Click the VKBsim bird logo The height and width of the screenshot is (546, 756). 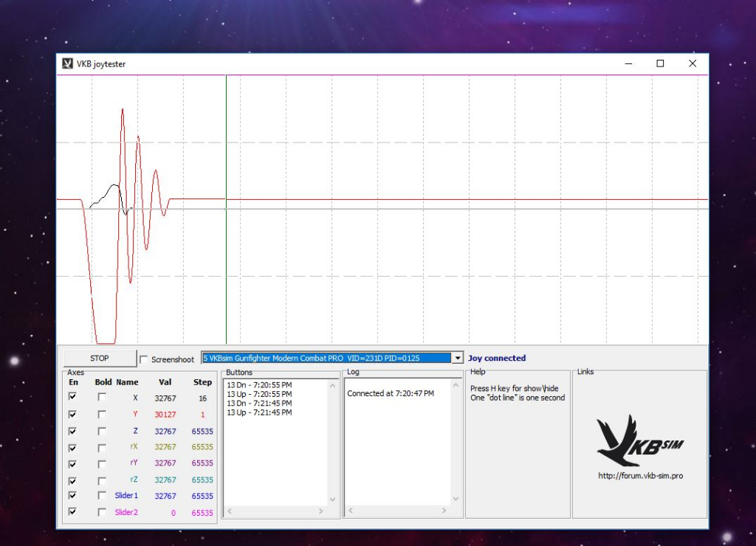point(640,440)
